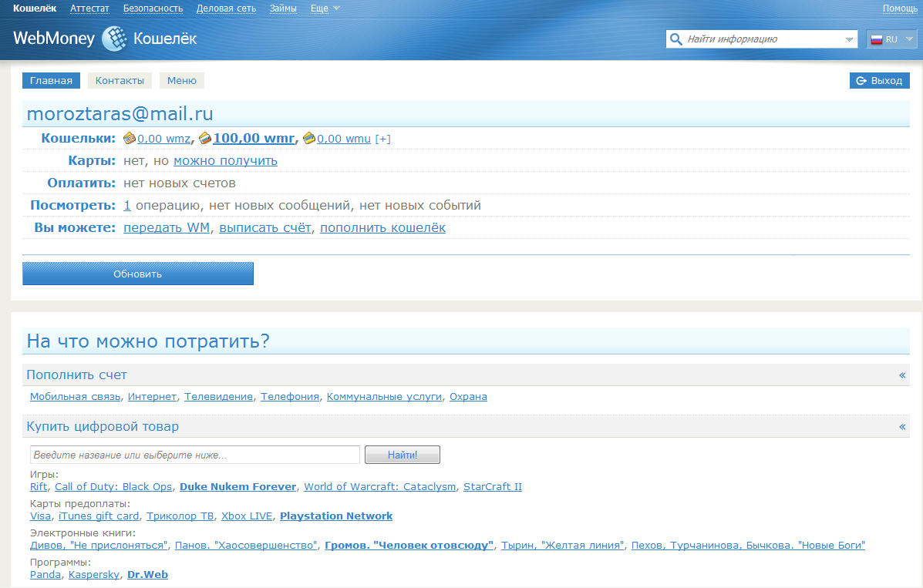Click the пополнить кошелёк link
This screenshot has height=588, width=923.
pos(382,228)
